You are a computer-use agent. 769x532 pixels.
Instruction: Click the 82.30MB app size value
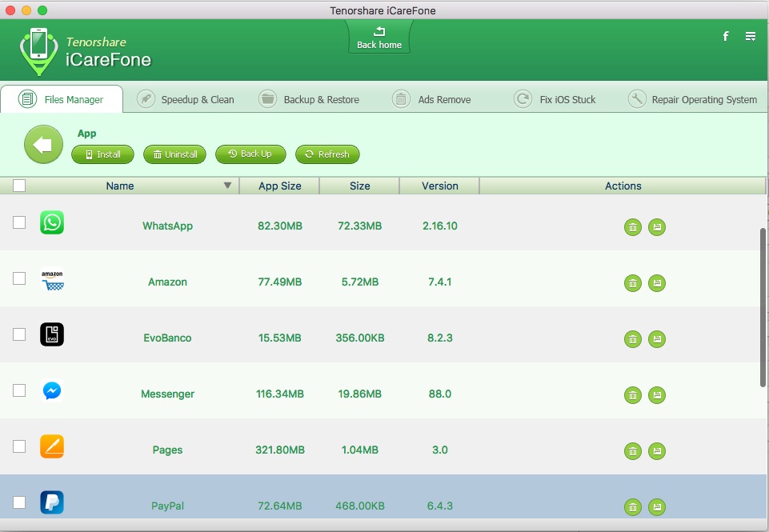pos(280,226)
